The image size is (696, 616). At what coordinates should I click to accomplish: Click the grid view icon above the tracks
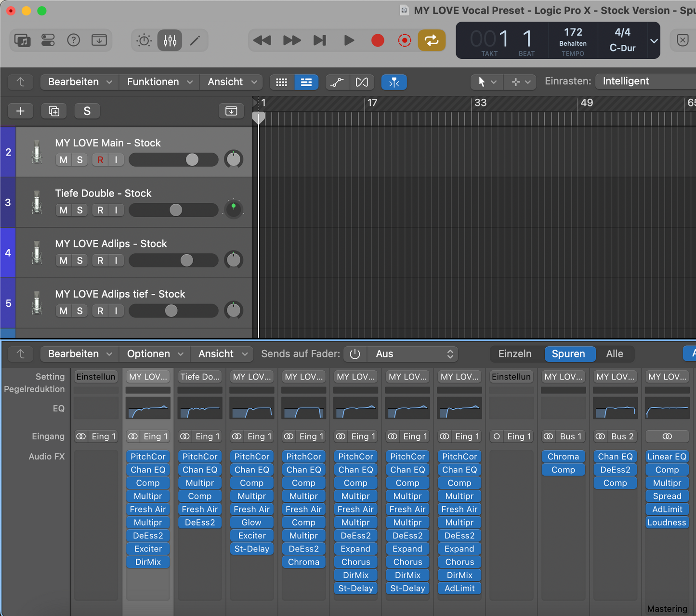click(281, 82)
